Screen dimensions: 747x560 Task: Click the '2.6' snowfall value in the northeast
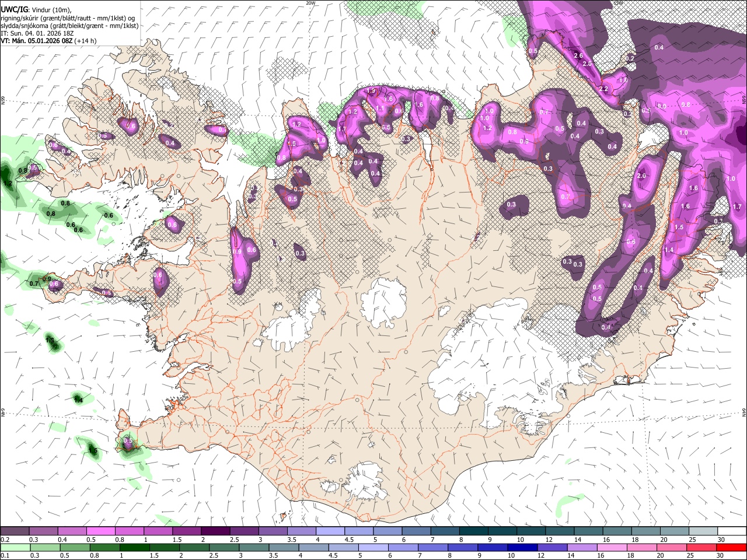578,55
